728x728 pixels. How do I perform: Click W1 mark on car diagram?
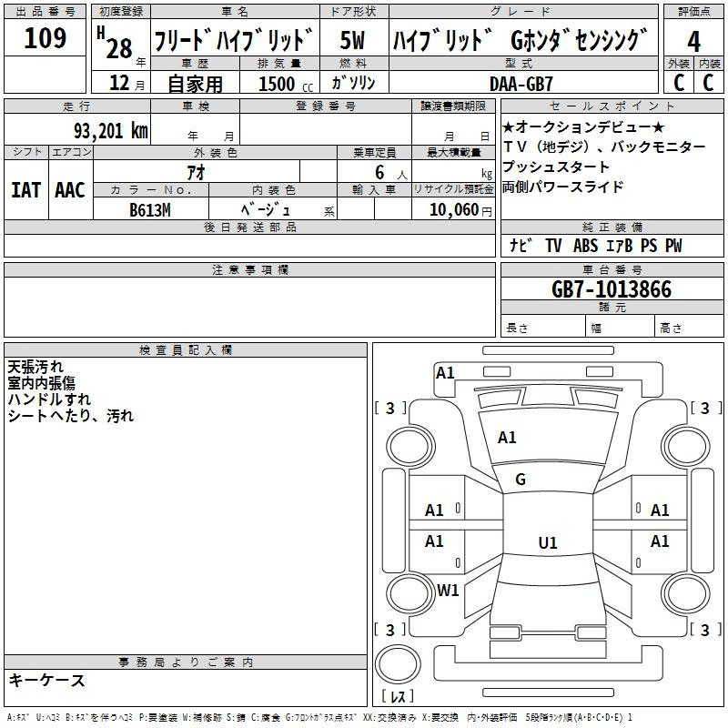coord(448,590)
